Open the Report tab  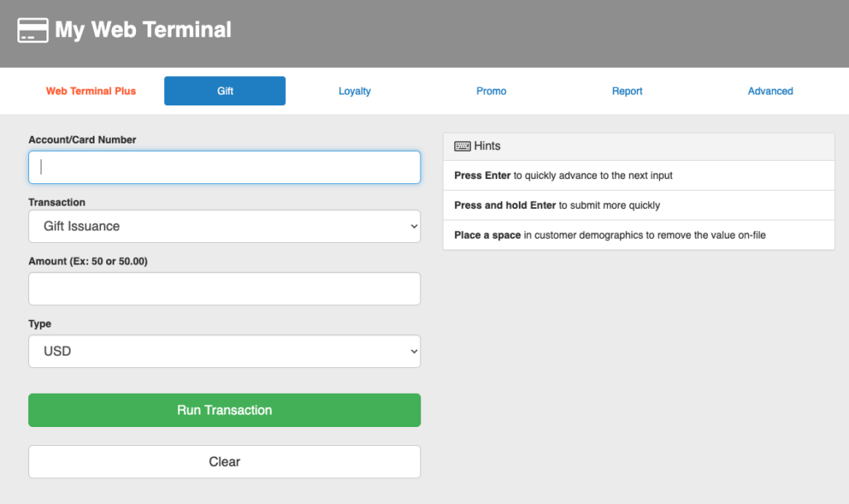coord(627,91)
